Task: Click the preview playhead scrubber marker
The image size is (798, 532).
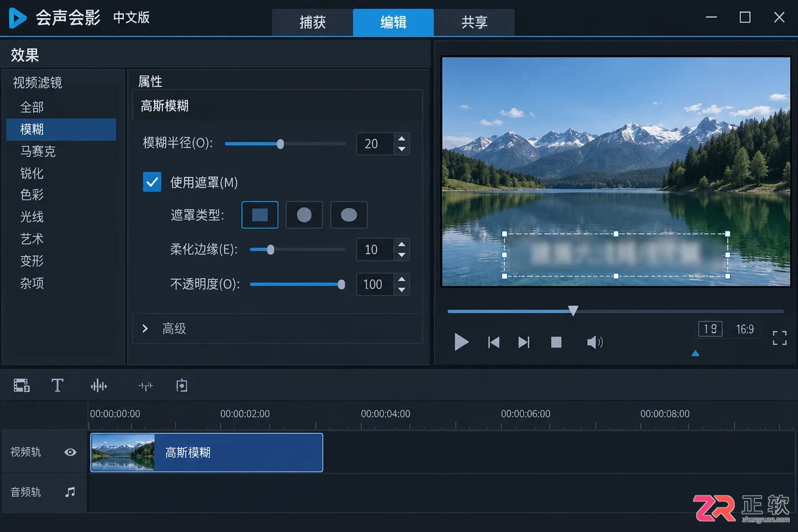Action: coord(574,310)
